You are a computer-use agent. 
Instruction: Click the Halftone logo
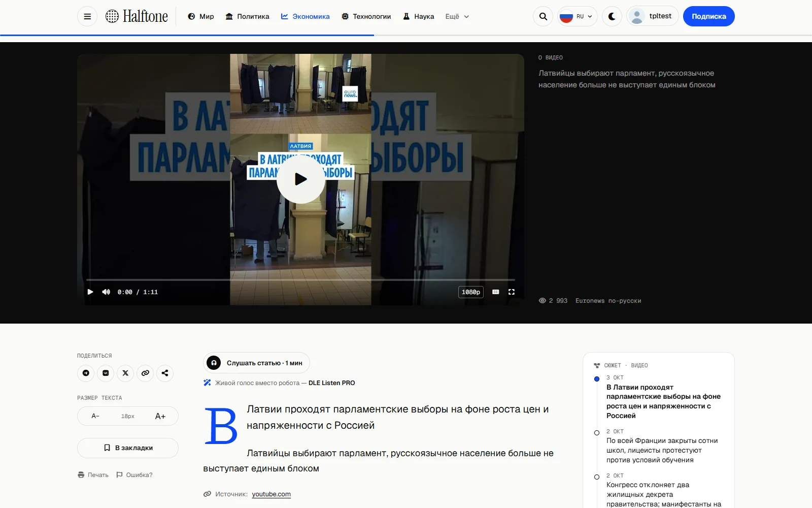pos(137,16)
